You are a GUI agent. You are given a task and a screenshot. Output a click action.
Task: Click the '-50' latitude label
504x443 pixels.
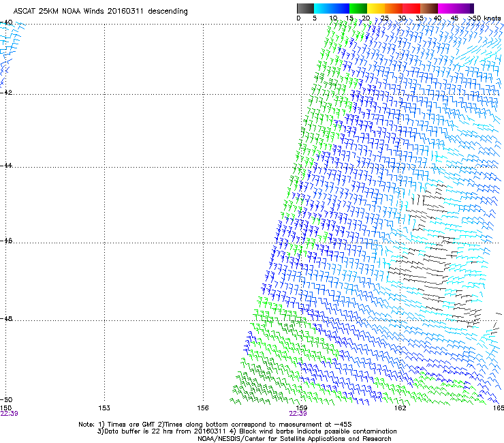point(6,399)
